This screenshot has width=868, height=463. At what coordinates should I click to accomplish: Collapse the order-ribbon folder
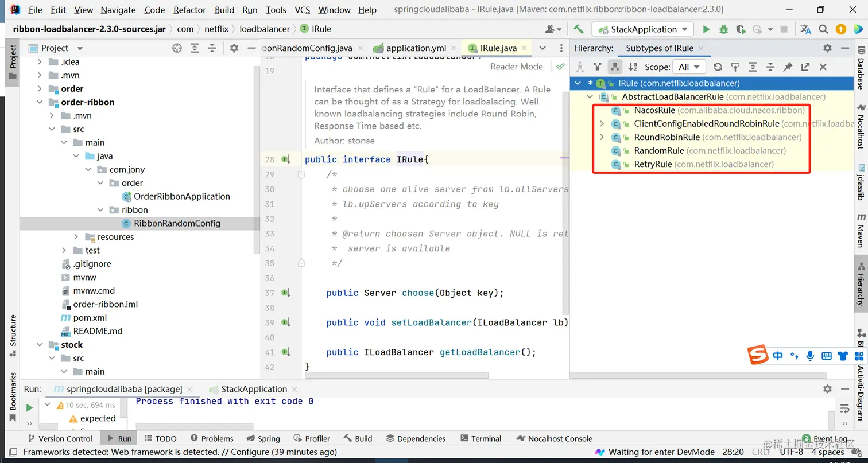[x=40, y=102]
